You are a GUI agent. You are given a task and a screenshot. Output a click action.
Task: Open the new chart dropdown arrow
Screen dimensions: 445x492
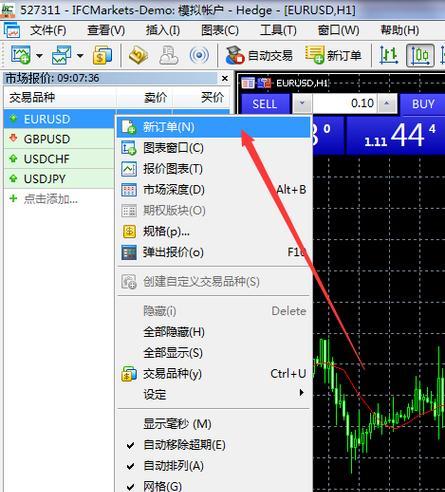(39, 56)
